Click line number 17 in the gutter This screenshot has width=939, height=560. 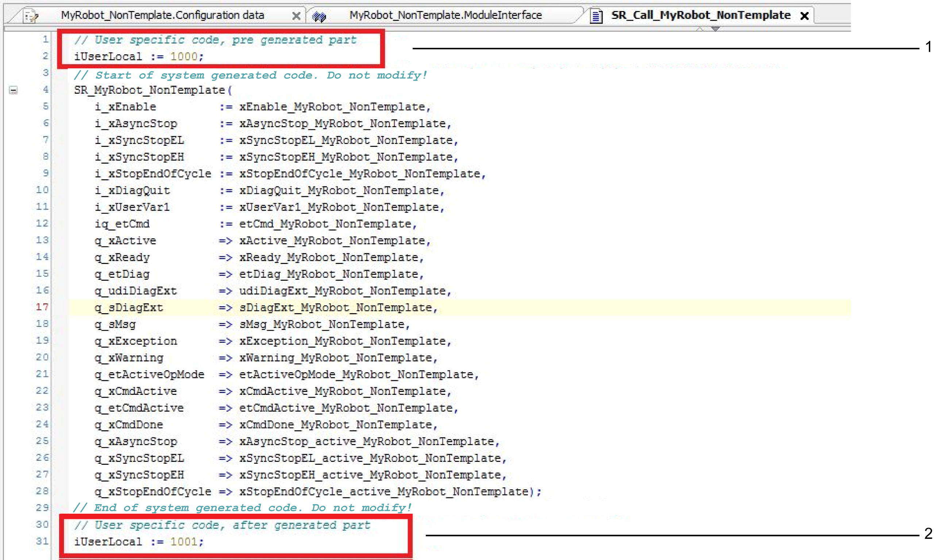[42, 307]
